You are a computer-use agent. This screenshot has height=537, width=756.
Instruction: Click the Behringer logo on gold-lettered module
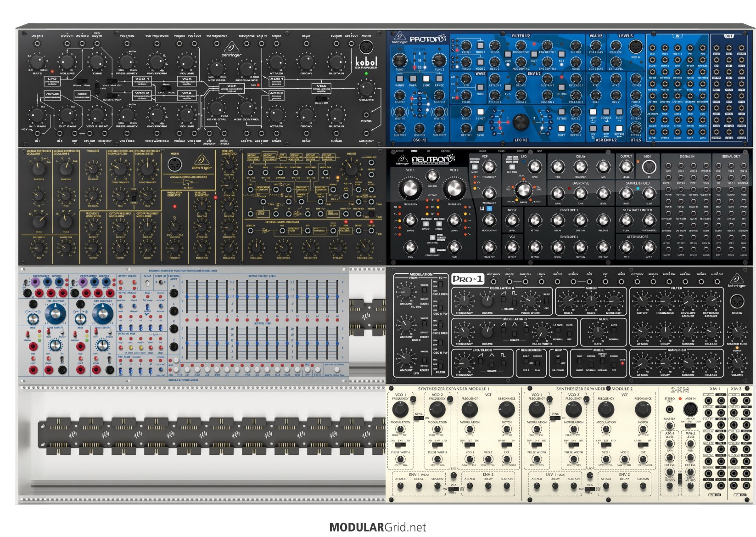coord(202,162)
